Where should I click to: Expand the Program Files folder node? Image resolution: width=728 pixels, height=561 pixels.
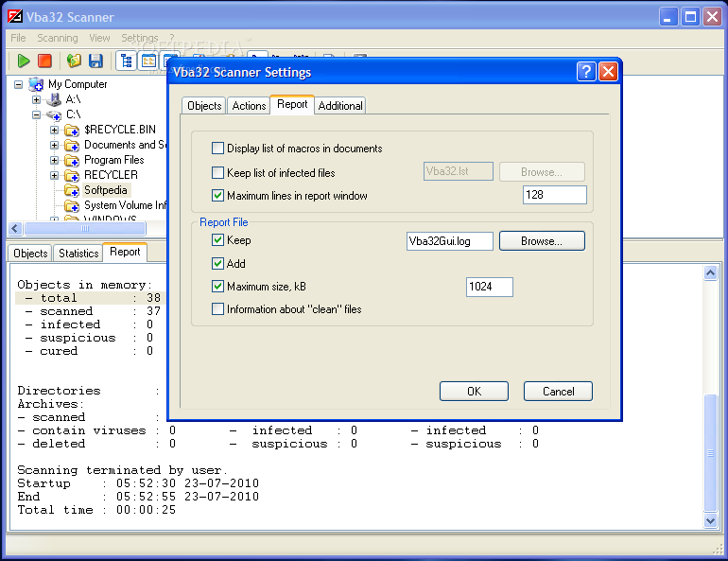pos(54,161)
